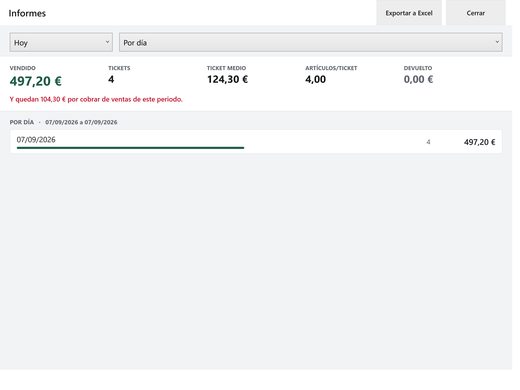This screenshot has width=520, height=390.
Task: Click the Exportar a Excel button
Action: point(409,13)
